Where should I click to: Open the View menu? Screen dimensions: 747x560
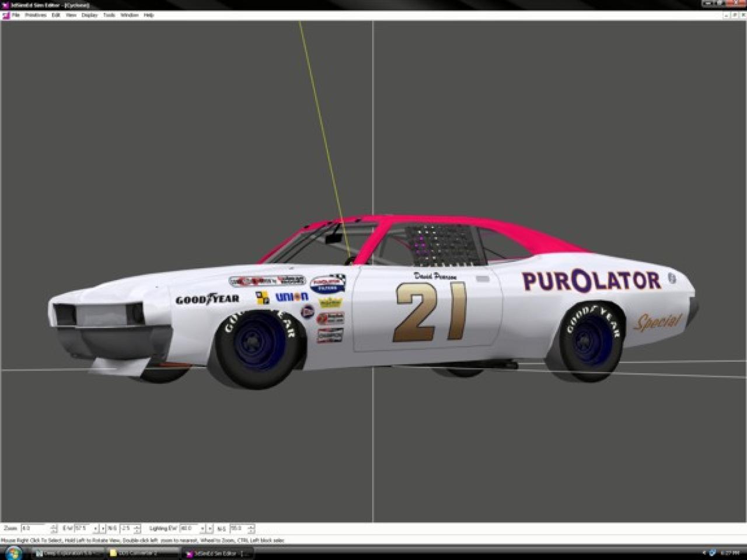[x=71, y=15]
